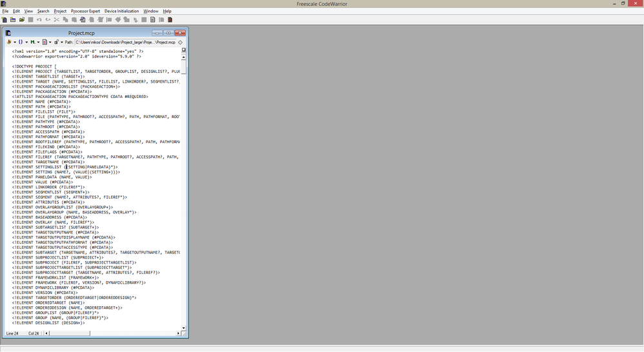Close the Project.mcp child window
This screenshot has width=644, height=352.
(180, 33)
